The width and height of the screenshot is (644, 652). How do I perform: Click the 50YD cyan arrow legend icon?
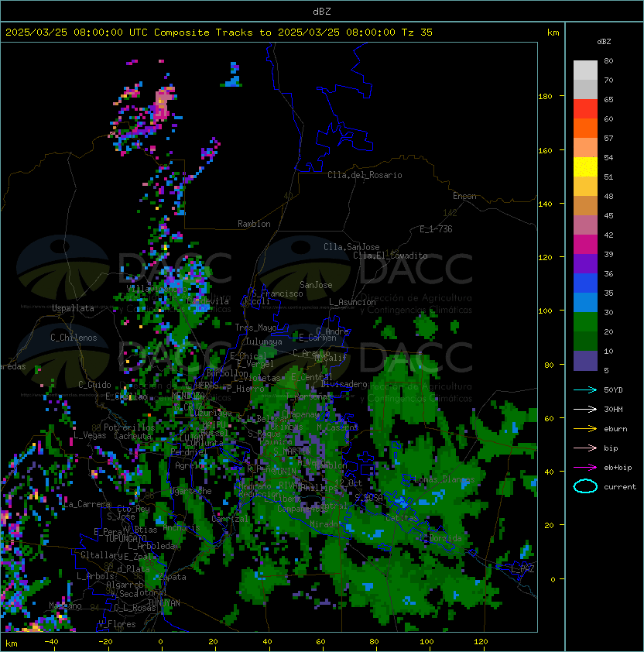click(x=585, y=390)
